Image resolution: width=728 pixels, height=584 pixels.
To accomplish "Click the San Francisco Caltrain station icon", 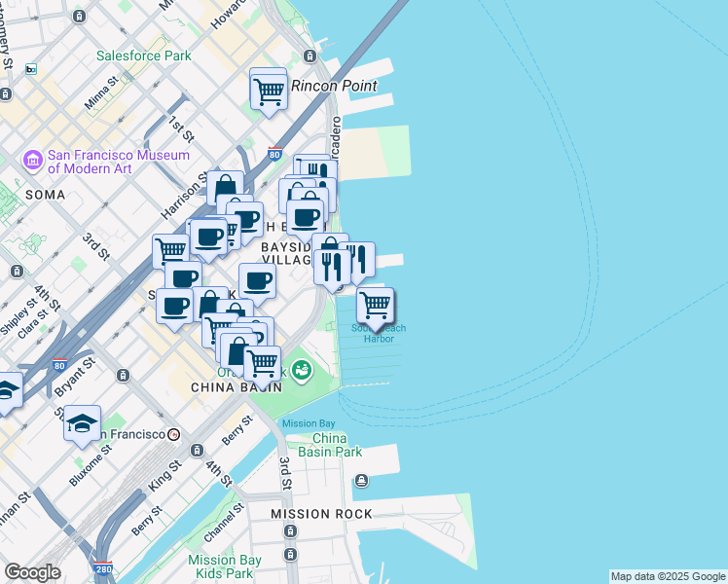I will pos(173,434).
